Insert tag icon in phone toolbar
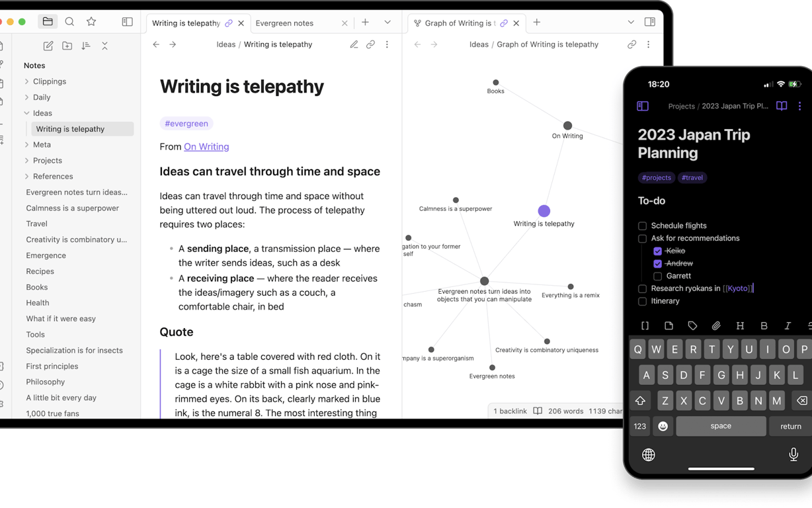 pos(692,325)
